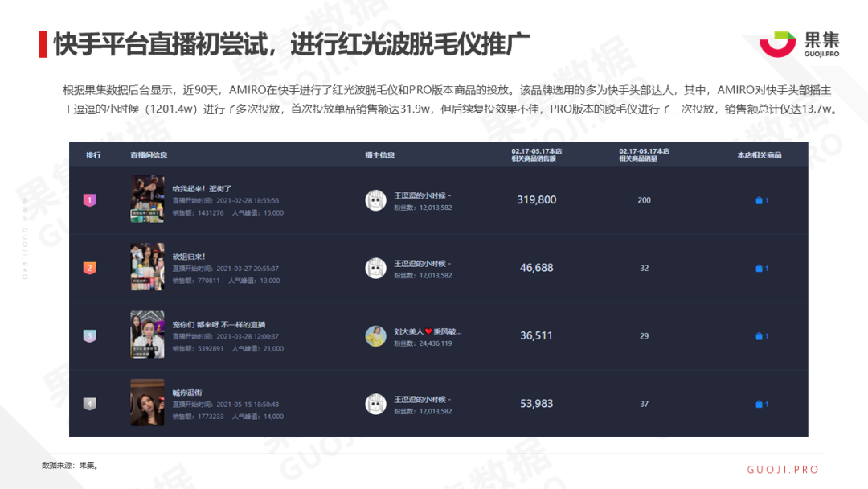Viewport: 868px width, 489px height.
Task: Open the 欲姐归来！ livestream thumbnail
Action: click(147, 267)
